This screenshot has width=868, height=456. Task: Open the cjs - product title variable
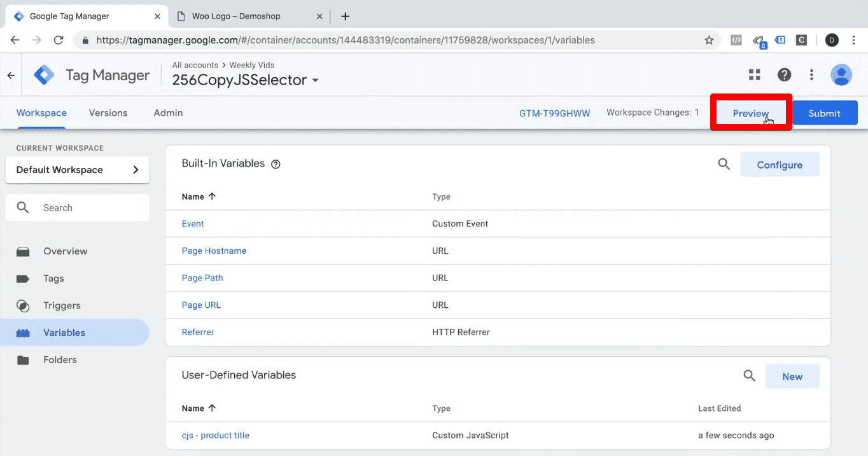click(x=215, y=435)
